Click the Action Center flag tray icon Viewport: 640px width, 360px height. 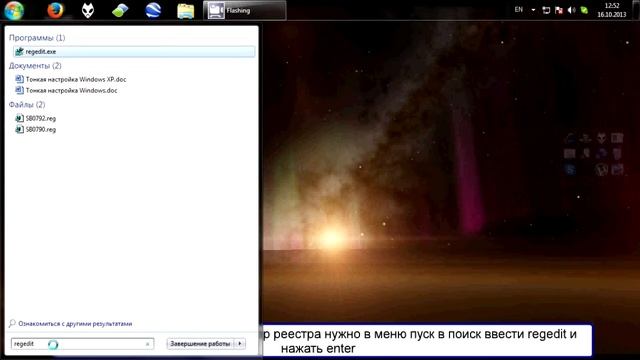pyautogui.click(x=559, y=10)
